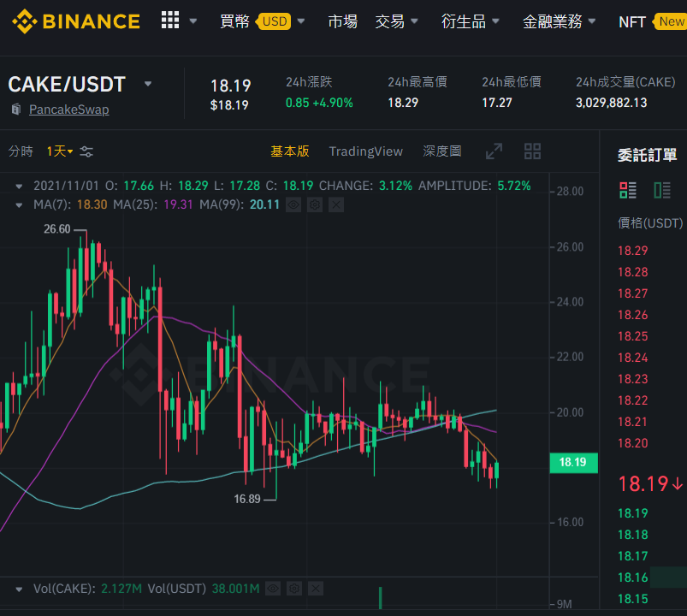Open the 交易 trade menu
Image resolution: width=687 pixels, height=616 pixels.
tap(389, 21)
